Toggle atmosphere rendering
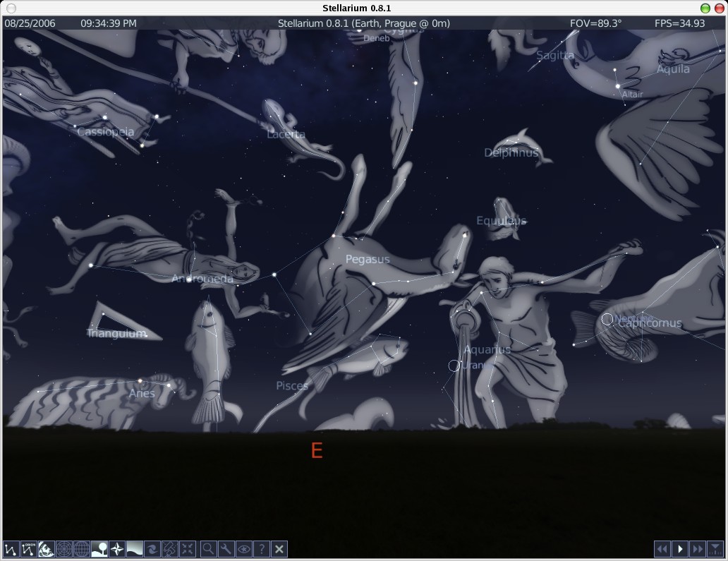728x561 pixels. pos(135,549)
